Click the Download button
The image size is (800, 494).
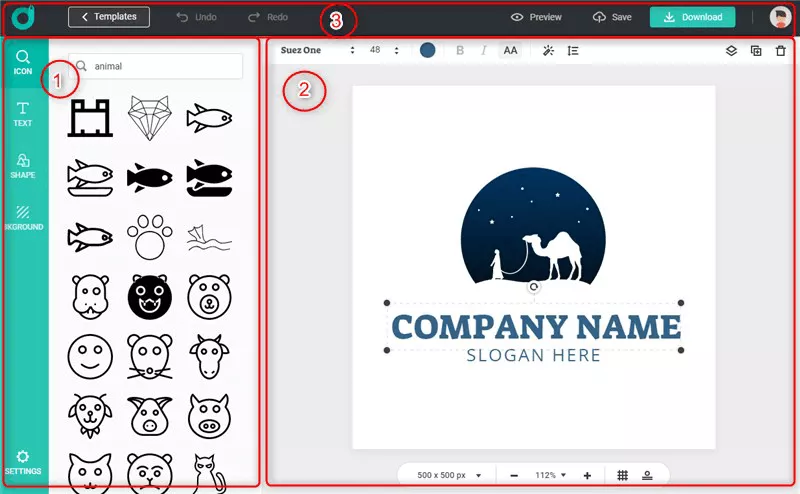[x=692, y=17]
